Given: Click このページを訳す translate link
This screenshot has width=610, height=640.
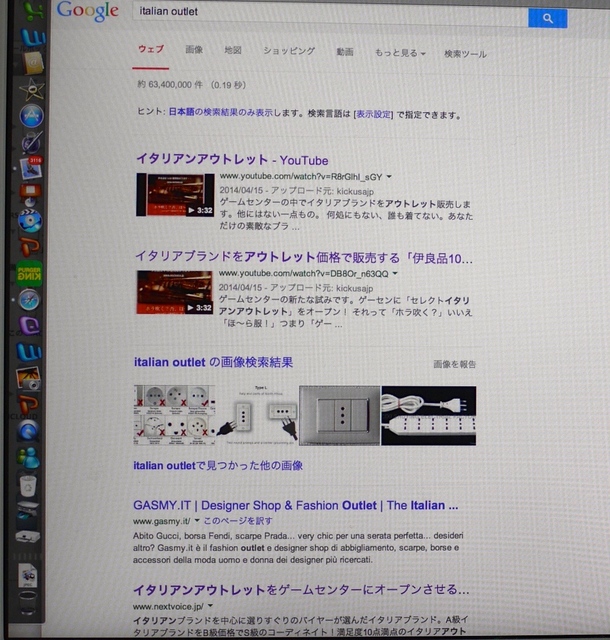Looking at the screenshot, I should point(238,521).
